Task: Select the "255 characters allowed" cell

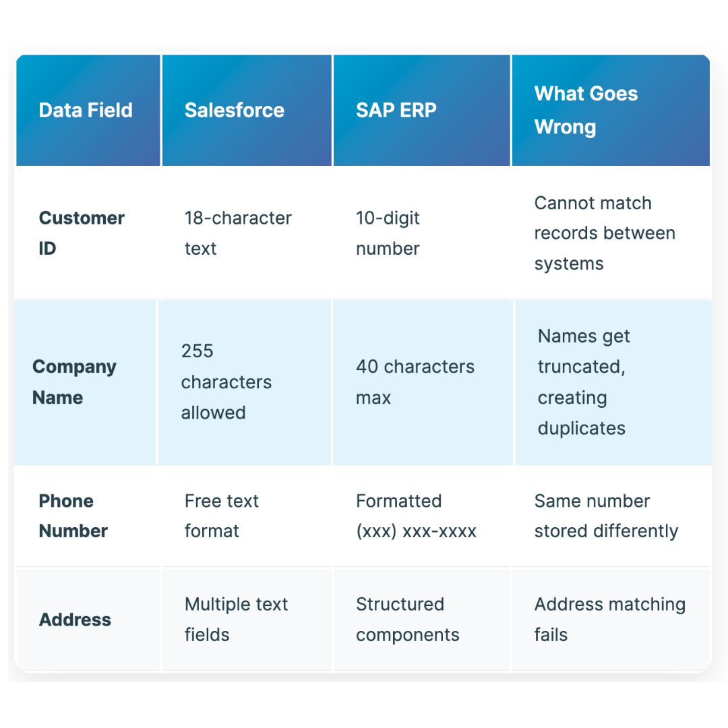Action: click(x=226, y=382)
